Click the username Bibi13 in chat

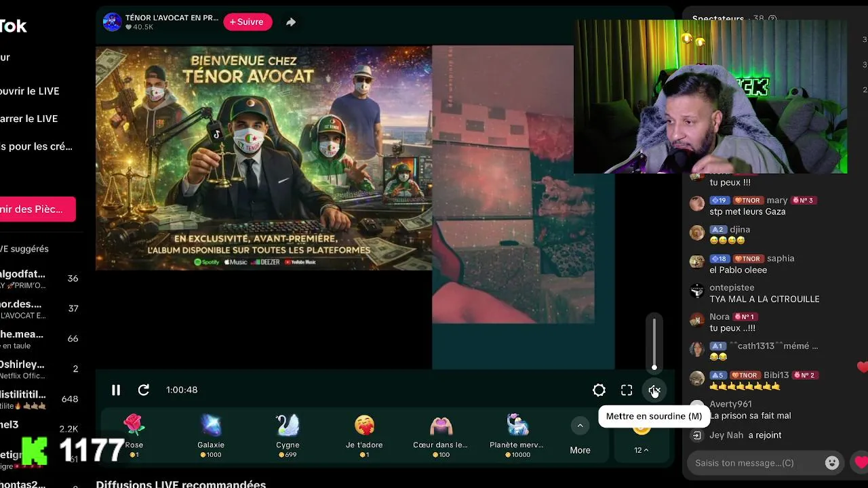[x=776, y=375]
